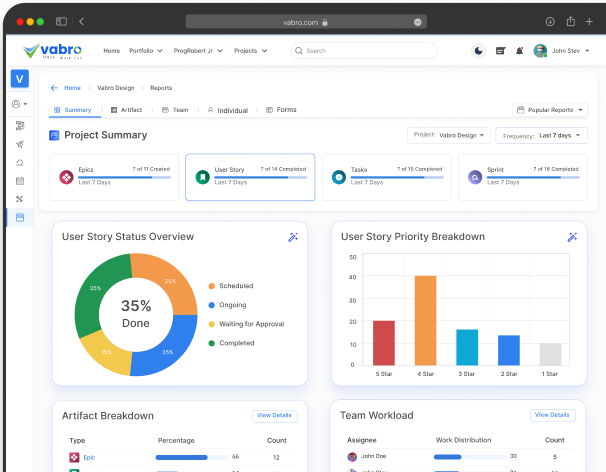Open the notifications bell
606x472 pixels.
point(519,51)
